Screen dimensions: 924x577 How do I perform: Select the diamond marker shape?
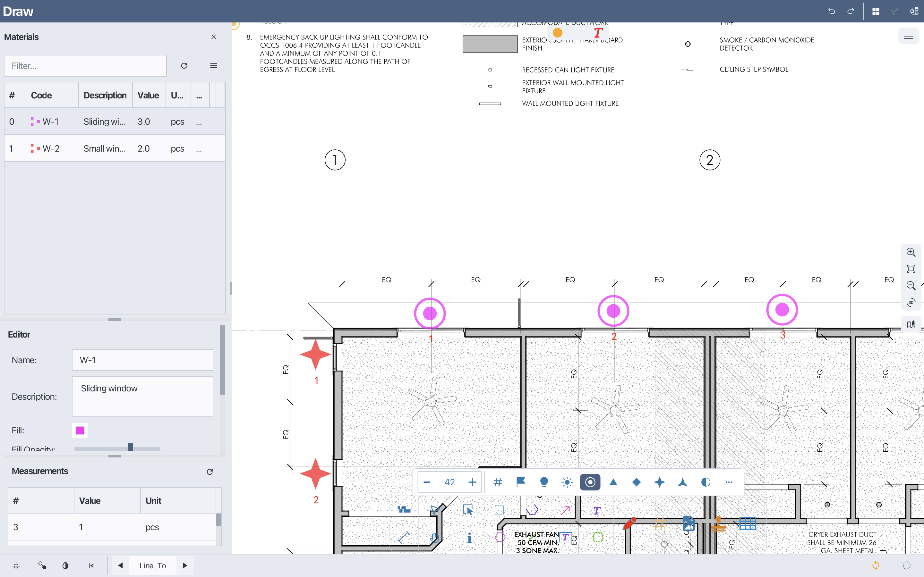tap(637, 482)
